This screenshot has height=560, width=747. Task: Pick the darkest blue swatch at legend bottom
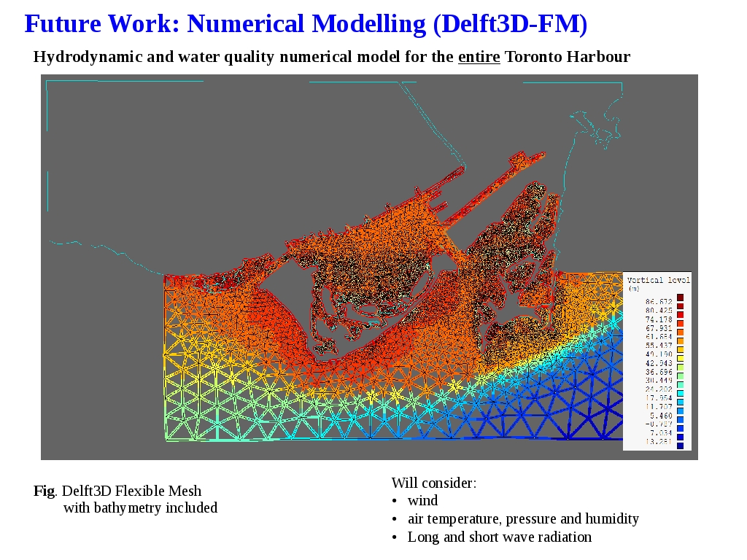pos(680,446)
